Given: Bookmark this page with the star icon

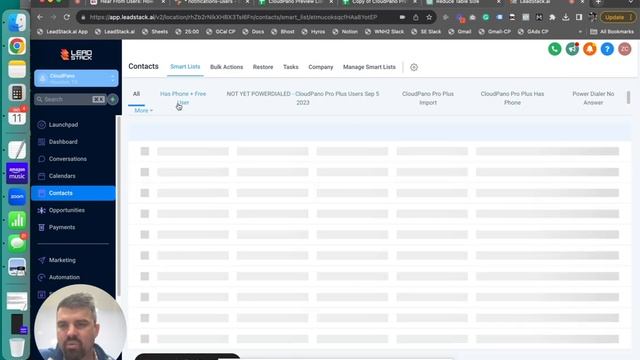Looking at the screenshot, I should (429, 17).
